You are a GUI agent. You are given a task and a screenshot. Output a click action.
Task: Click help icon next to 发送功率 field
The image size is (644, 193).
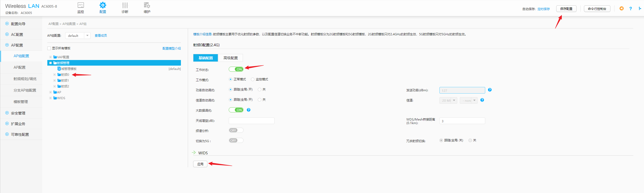coord(490,90)
